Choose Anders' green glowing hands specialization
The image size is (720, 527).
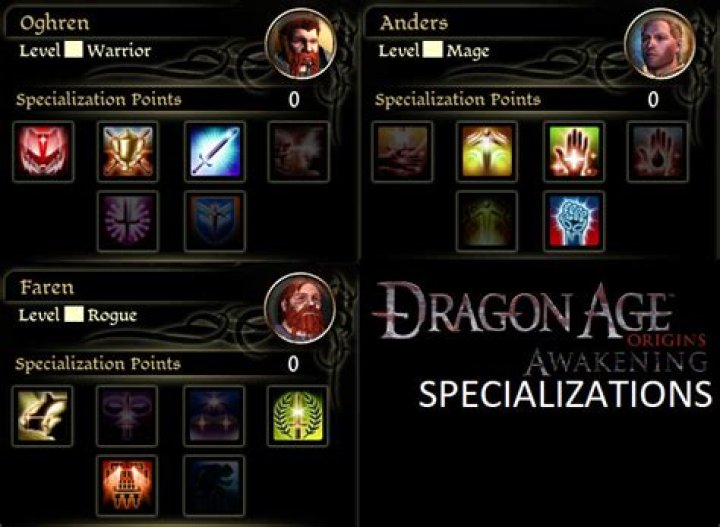(574, 152)
